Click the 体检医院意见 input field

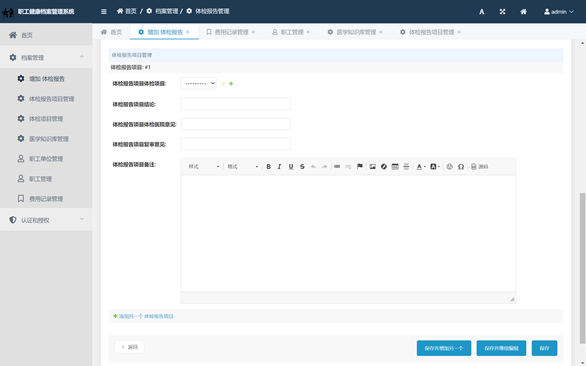pyautogui.click(x=235, y=124)
